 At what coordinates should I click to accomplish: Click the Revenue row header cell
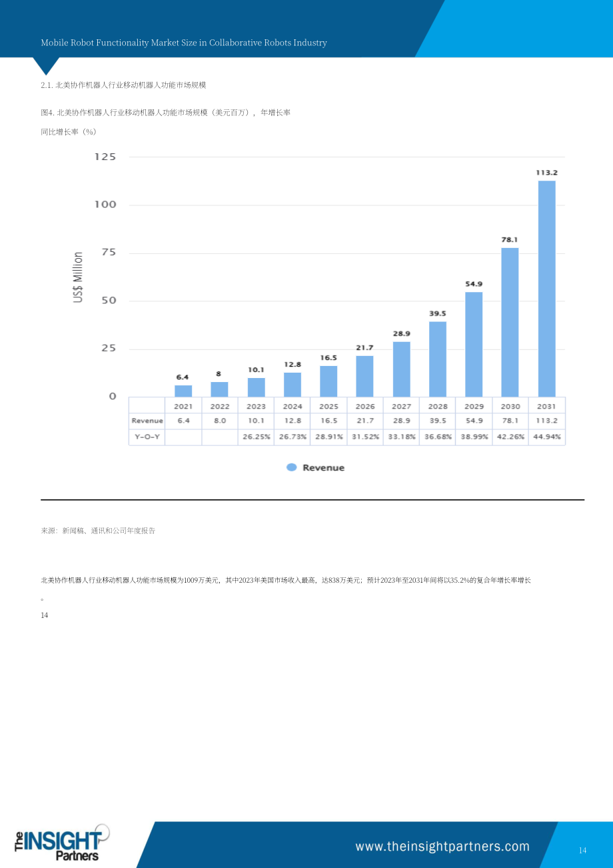click(147, 421)
